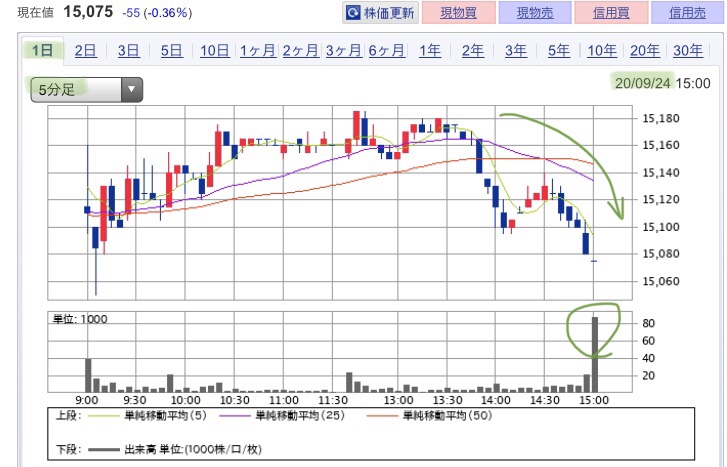Image resolution: width=727 pixels, height=467 pixels.
Task: Open the 信用買 order link
Action: click(611, 13)
